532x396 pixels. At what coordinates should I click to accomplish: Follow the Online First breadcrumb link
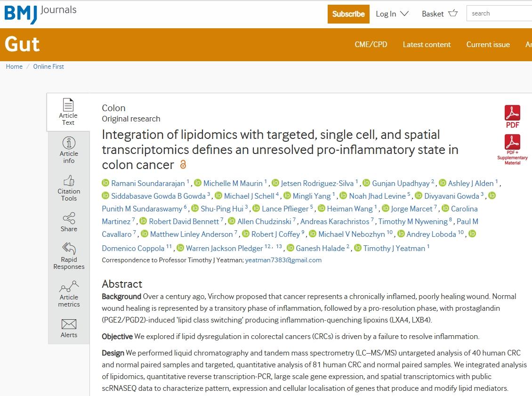coord(48,66)
